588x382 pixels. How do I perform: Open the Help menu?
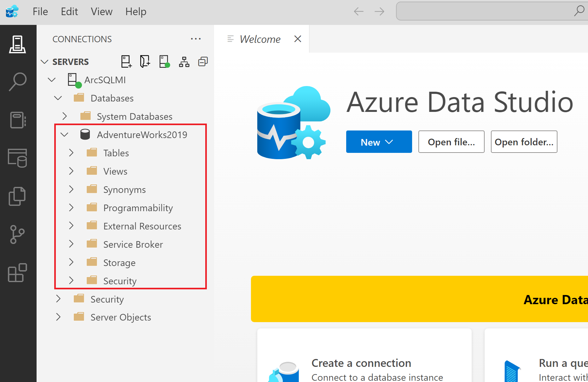(x=136, y=12)
